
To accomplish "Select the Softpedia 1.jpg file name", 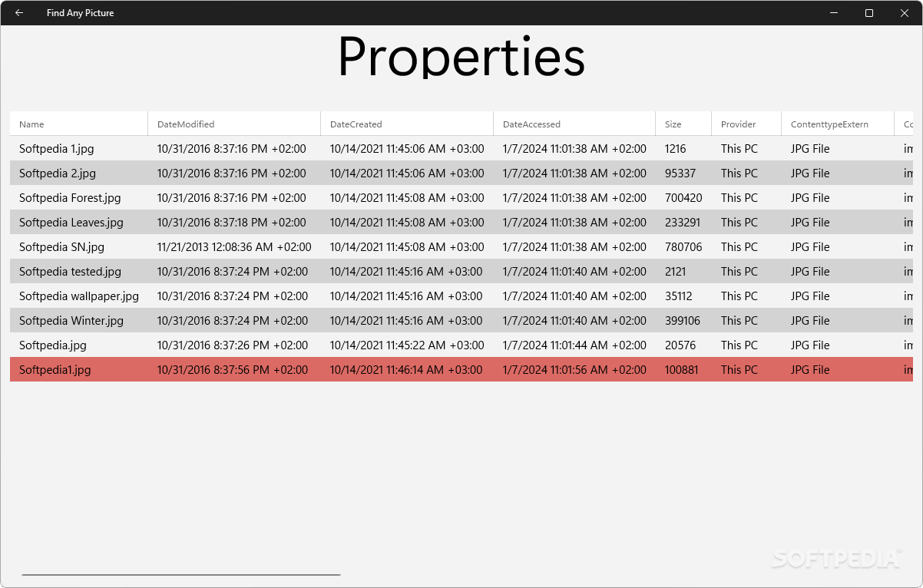I will coord(57,149).
